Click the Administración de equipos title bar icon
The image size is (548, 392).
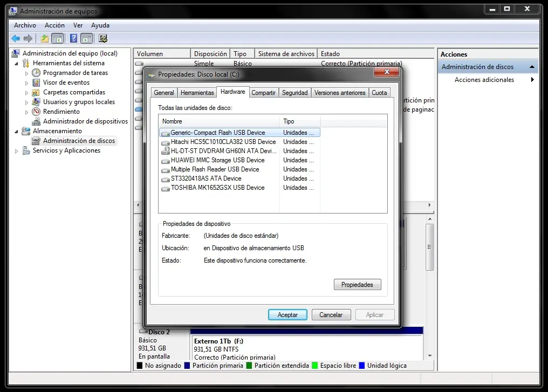coord(13,11)
